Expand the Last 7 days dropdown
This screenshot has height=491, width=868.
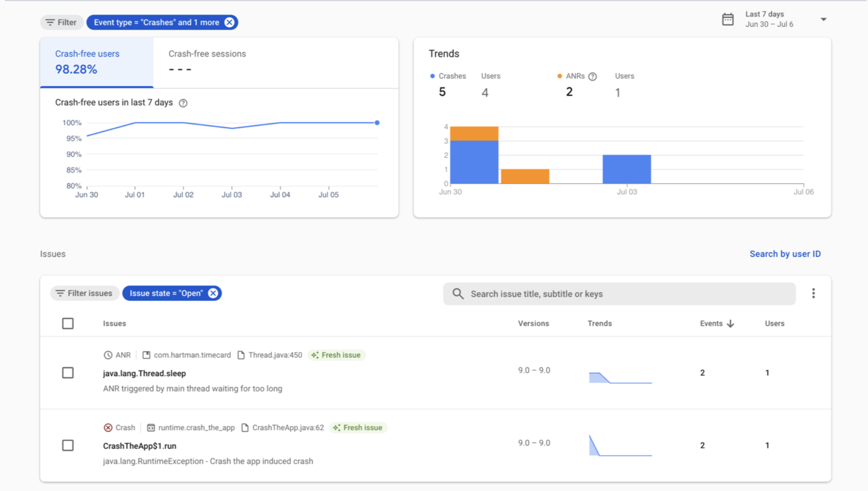point(823,19)
